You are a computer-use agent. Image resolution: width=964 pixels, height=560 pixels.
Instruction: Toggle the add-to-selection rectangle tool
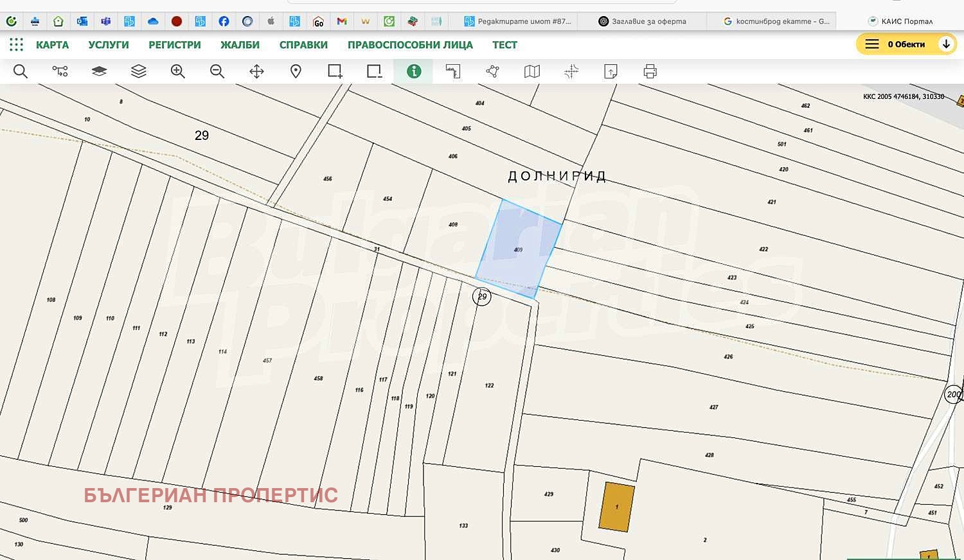tap(335, 71)
